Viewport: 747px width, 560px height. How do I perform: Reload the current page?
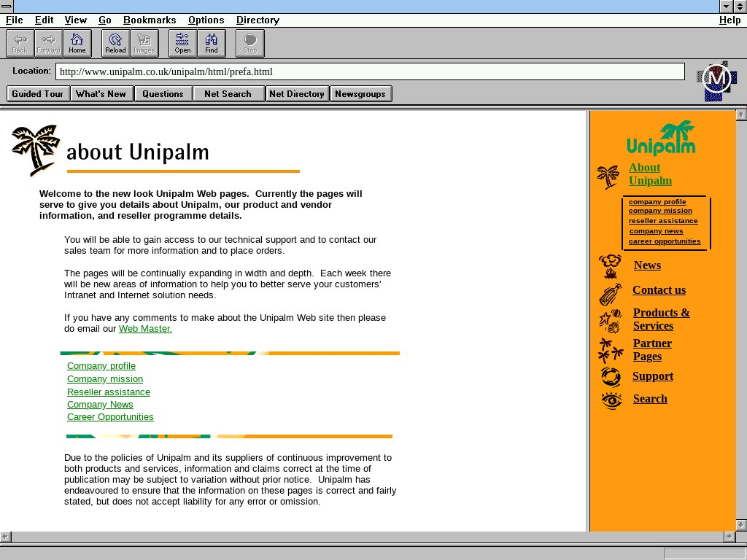115,43
